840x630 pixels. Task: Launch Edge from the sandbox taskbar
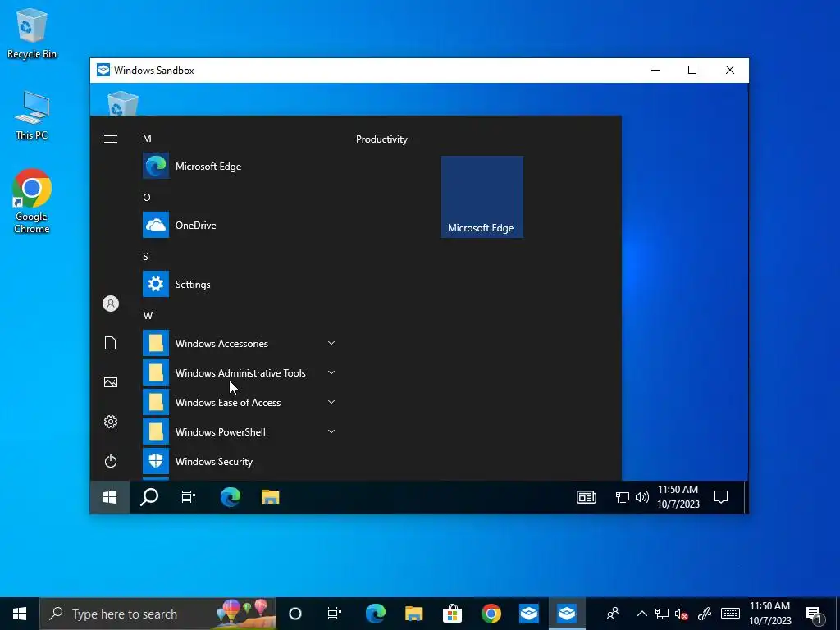point(231,497)
